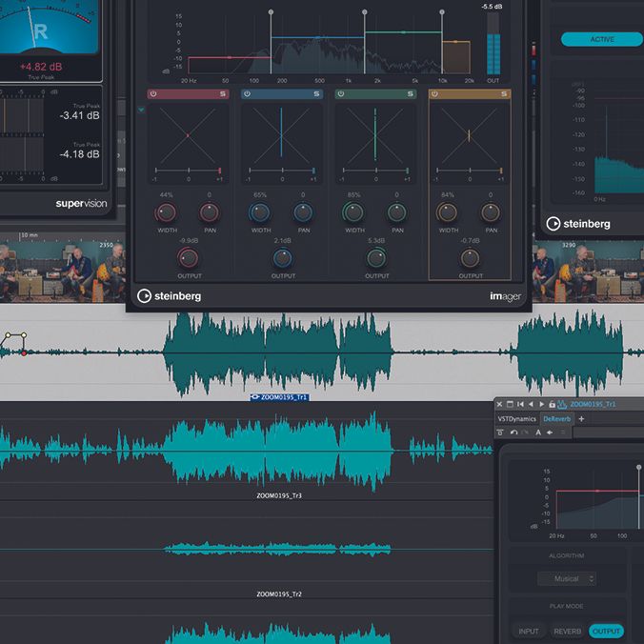Click the window layout icon in plugin toolbar
The height and width of the screenshot is (644, 644).
510,404
